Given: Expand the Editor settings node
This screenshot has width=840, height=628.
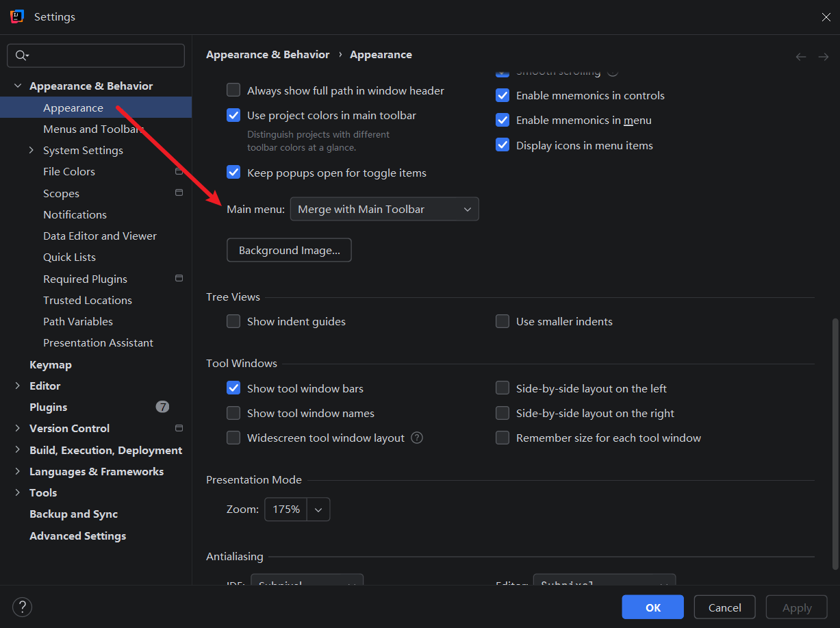Looking at the screenshot, I should 17,386.
